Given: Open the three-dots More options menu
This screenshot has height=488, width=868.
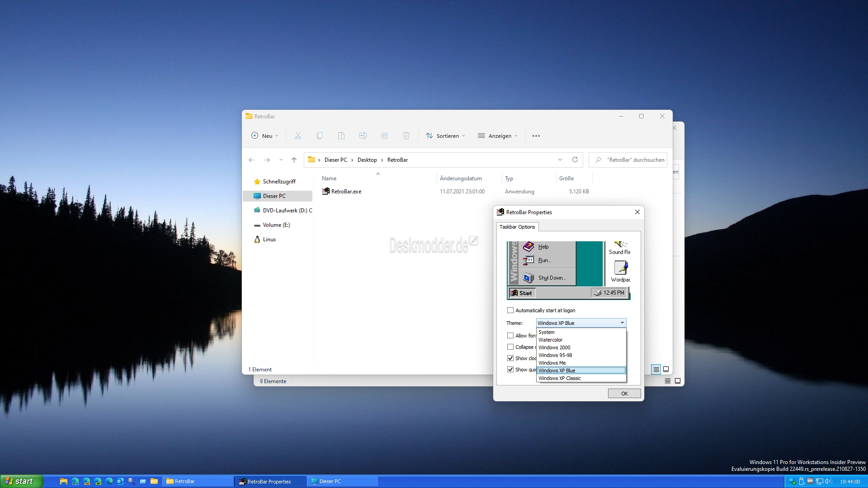Looking at the screenshot, I should pyautogui.click(x=536, y=136).
